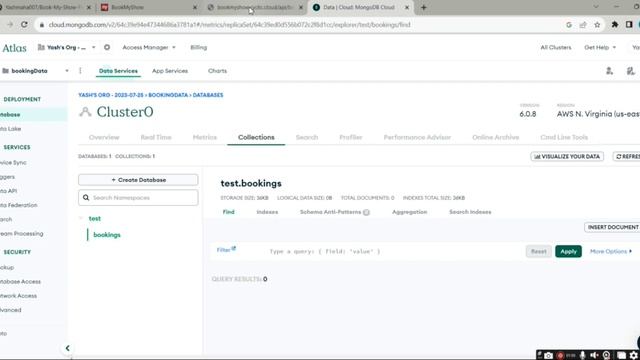Image resolution: width=640 pixels, height=360 pixels.
Task: Click the Billing link
Action: [198, 47]
